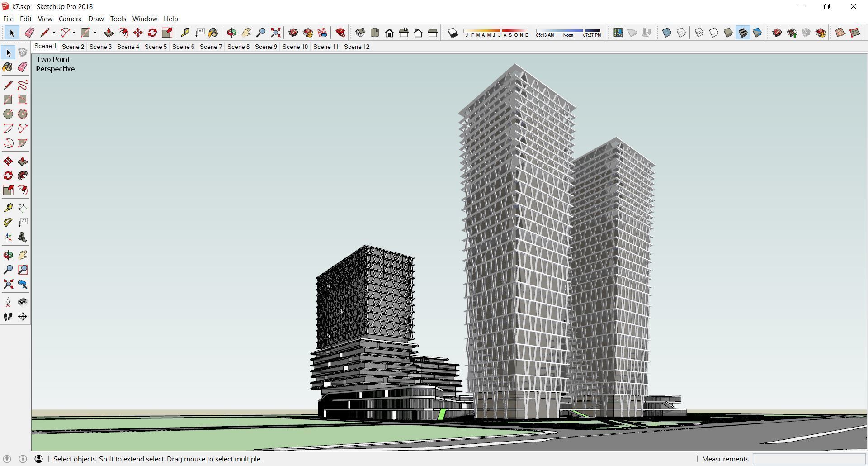Expand the arc tool dropdown arrow
Screen dimensions: 868x466
74,33
